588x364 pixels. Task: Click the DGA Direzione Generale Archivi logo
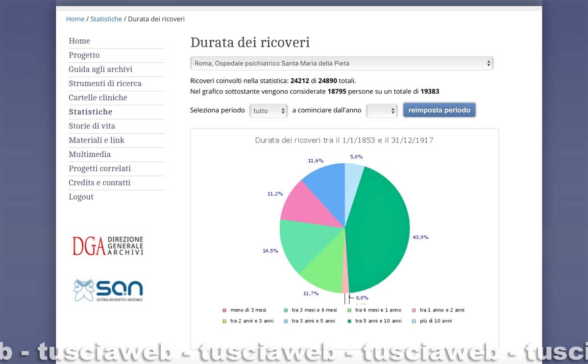coord(108,245)
